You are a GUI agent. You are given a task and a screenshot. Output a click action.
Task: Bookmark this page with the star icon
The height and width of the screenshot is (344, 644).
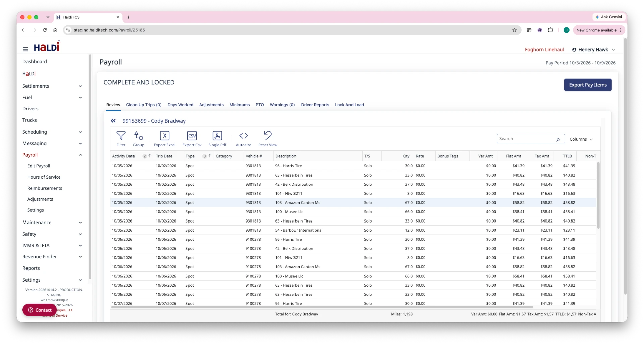tap(514, 30)
